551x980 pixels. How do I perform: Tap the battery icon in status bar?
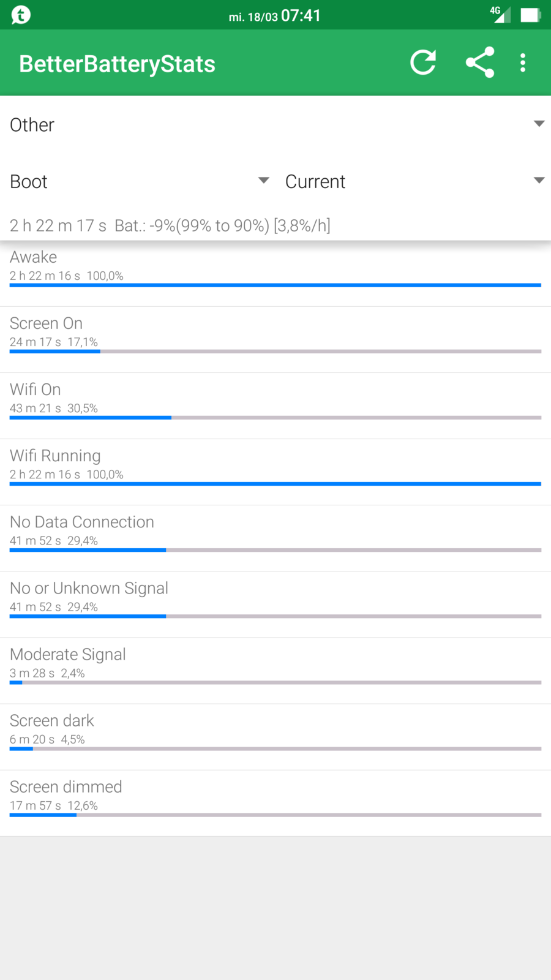(530, 15)
